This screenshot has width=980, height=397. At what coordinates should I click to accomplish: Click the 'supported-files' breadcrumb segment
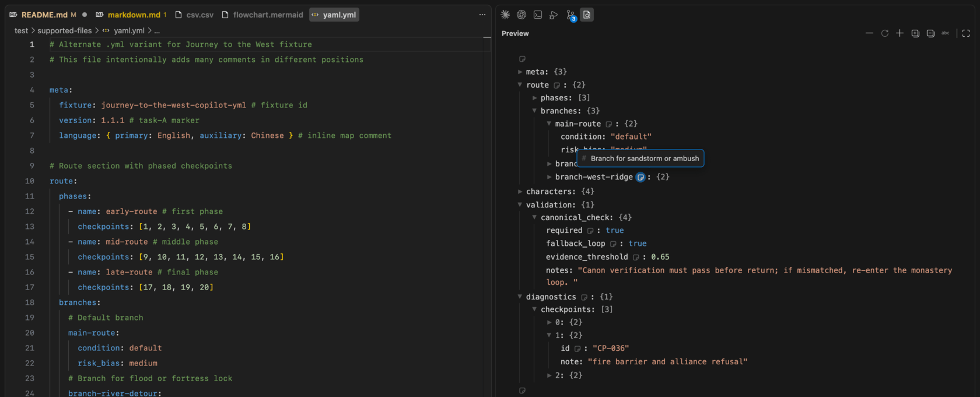click(x=65, y=30)
